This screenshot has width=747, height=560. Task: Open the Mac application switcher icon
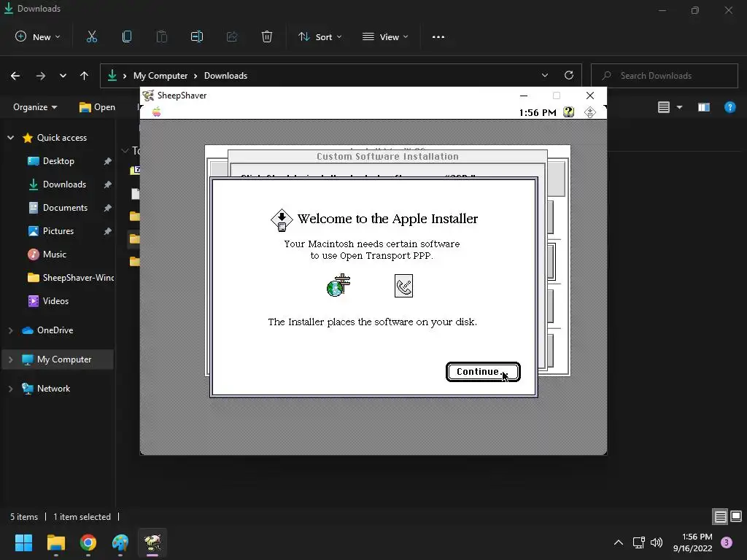click(589, 112)
